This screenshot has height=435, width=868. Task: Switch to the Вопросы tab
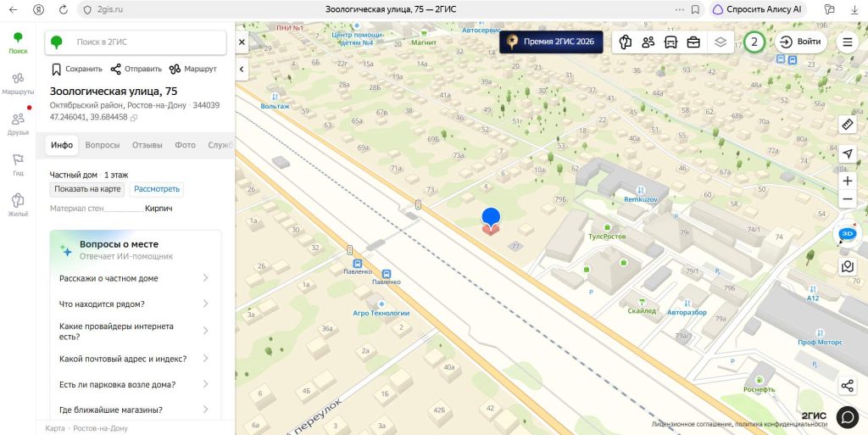click(103, 145)
